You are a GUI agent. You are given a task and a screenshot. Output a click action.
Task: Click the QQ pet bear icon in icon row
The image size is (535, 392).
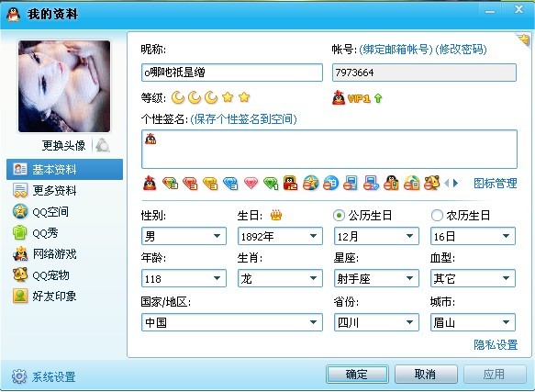(431, 184)
